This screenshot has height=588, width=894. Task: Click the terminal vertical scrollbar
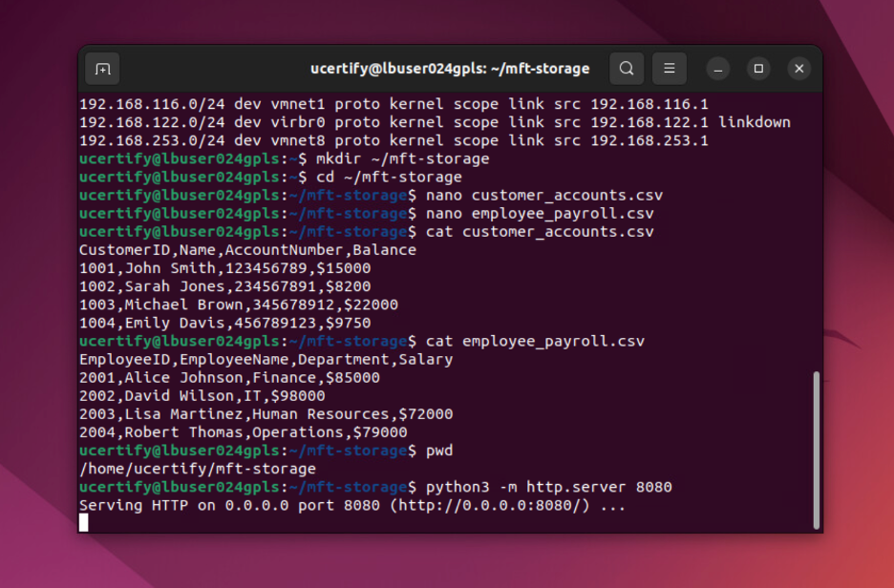point(817,451)
